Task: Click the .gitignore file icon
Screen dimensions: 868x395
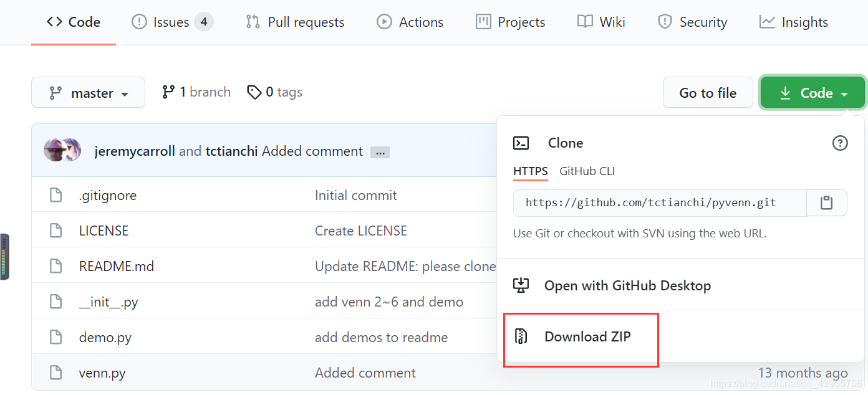Action: [56, 196]
